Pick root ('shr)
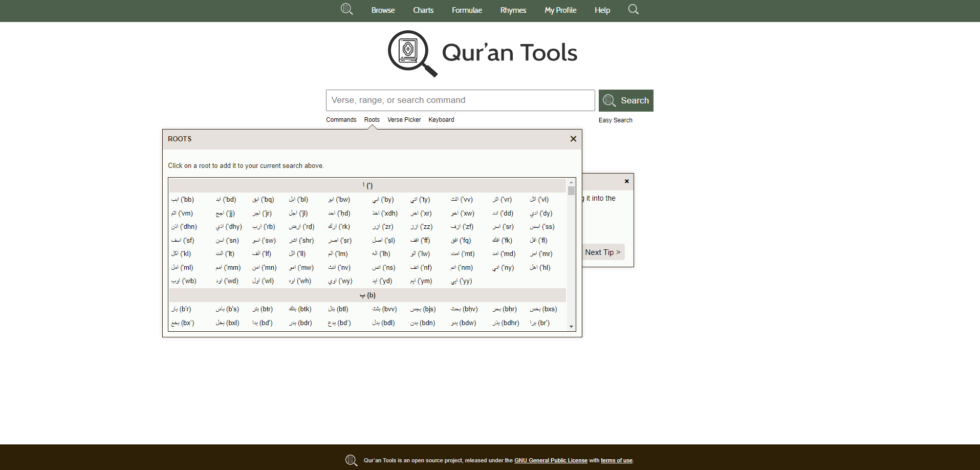This screenshot has width=980, height=470. (301, 241)
